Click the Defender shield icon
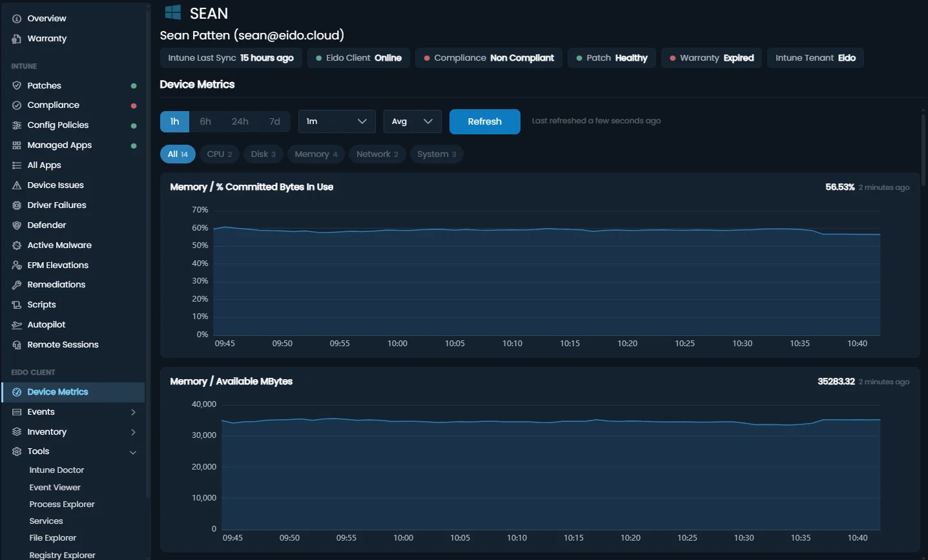This screenshot has height=560, width=928. point(17,225)
